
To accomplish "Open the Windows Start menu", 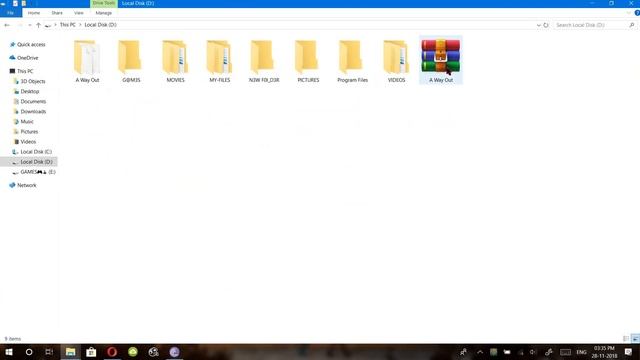I will pos(9,352).
